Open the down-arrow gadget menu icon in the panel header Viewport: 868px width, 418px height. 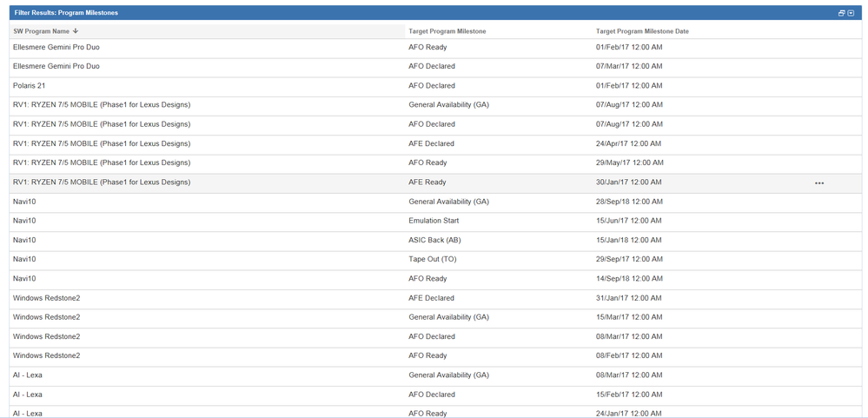pyautogui.click(x=851, y=13)
